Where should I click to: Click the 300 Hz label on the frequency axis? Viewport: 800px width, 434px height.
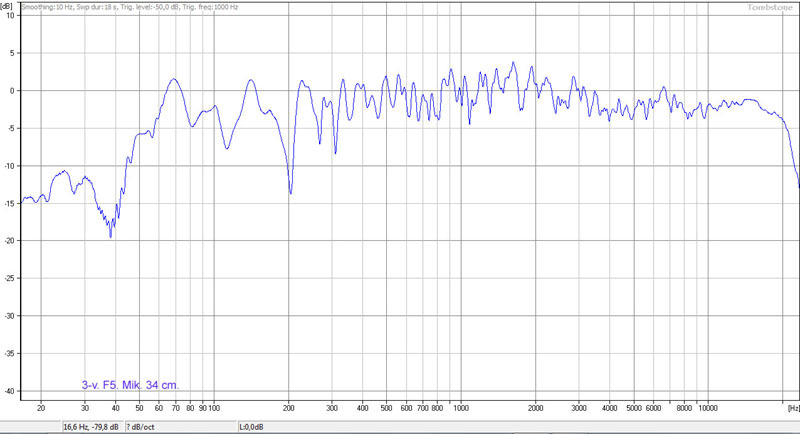332,408
